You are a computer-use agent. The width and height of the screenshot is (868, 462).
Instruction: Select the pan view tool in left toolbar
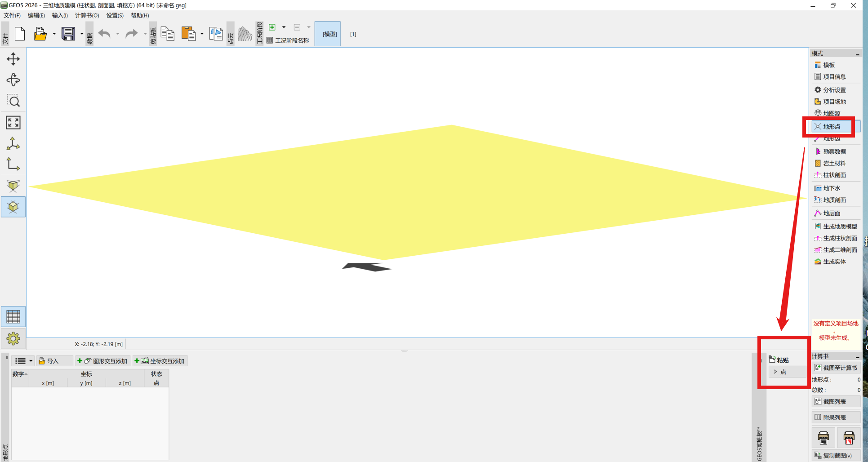pyautogui.click(x=13, y=59)
